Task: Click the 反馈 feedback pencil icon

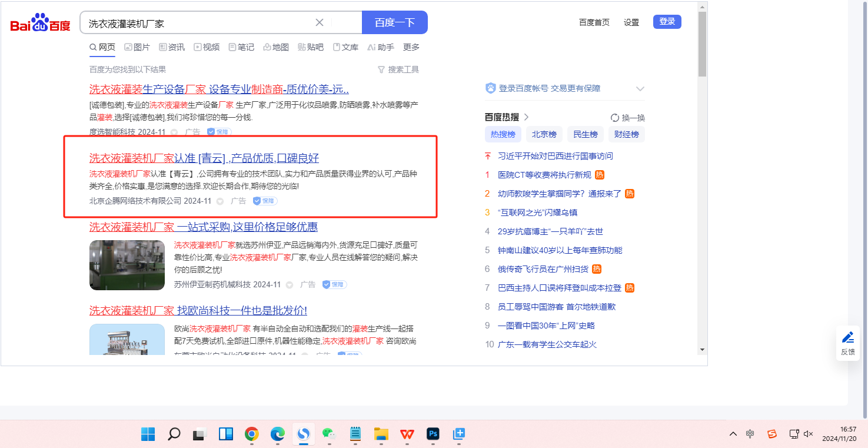Action: pyautogui.click(x=848, y=337)
